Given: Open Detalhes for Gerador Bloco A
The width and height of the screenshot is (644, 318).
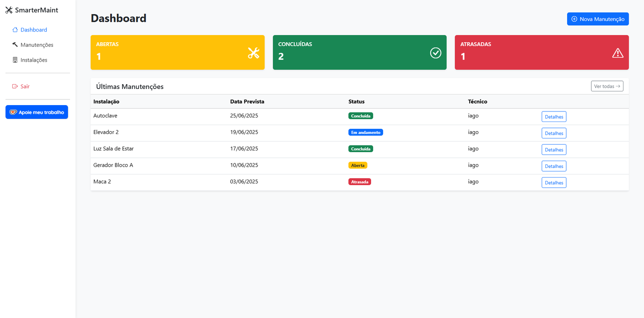Looking at the screenshot, I should pos(554,166).
